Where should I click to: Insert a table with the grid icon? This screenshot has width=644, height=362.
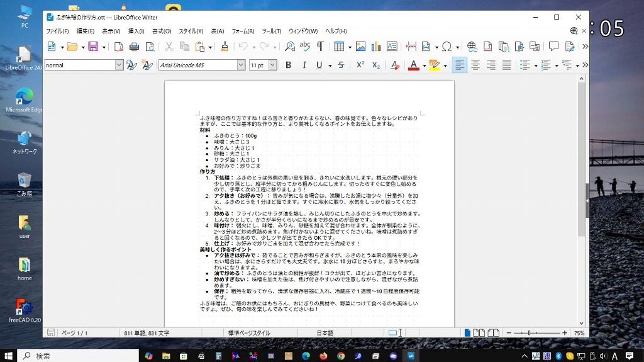(339, 47)
